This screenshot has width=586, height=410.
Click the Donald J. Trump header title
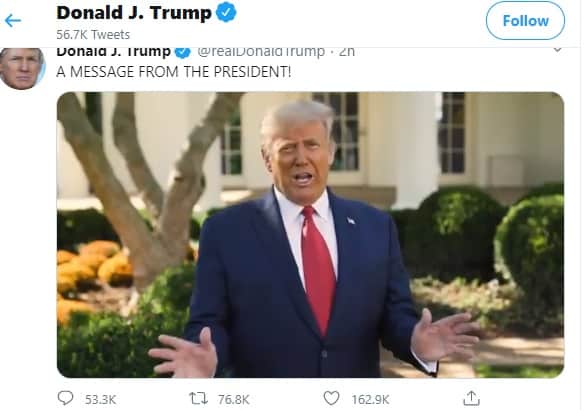(134, 13)
